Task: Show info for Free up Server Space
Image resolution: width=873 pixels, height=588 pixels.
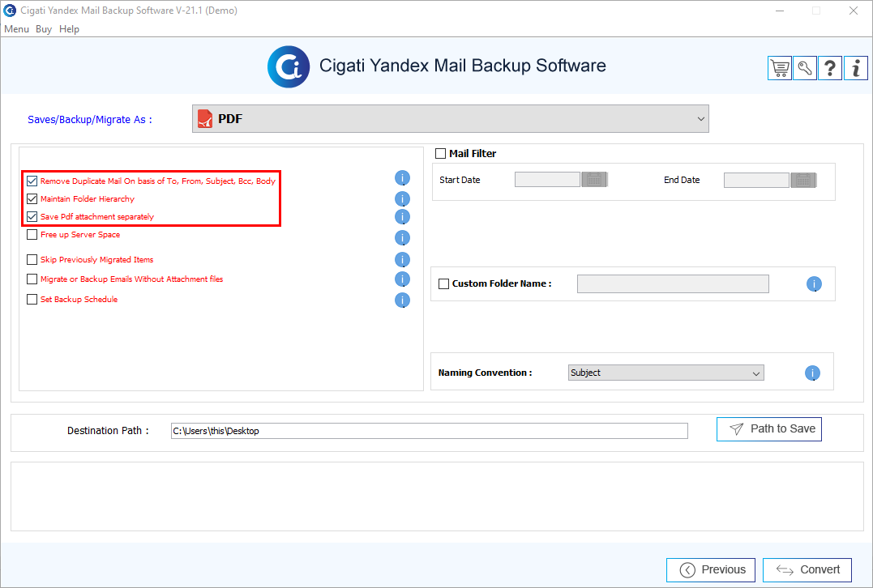Action: [x=402, y=237]
